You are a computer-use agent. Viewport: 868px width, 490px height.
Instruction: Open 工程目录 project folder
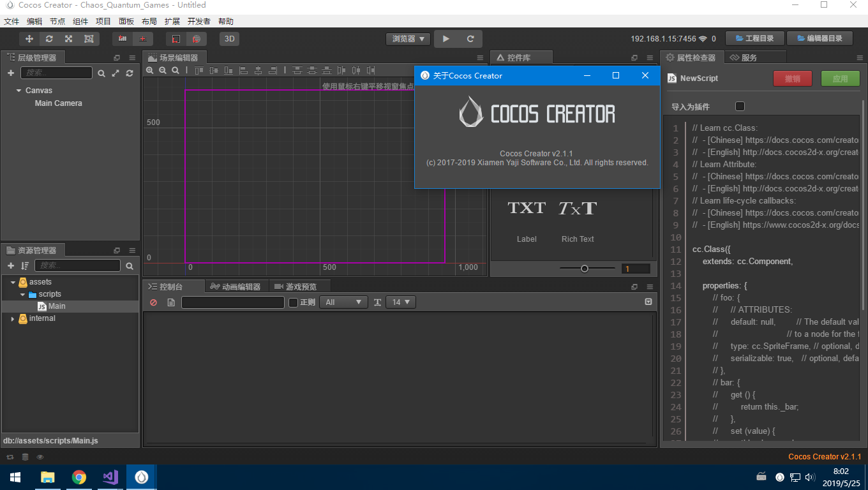[756, 38]
